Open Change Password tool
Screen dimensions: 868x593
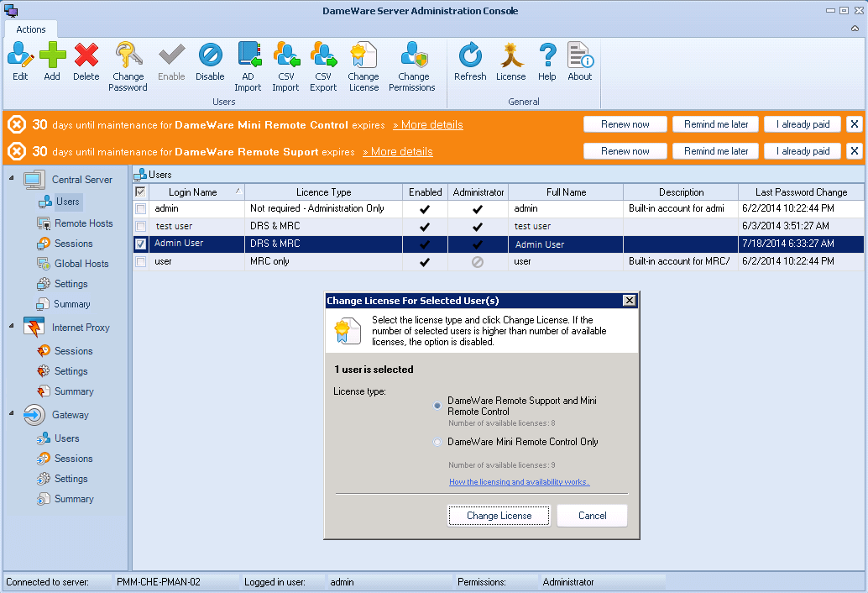point(128,66)
